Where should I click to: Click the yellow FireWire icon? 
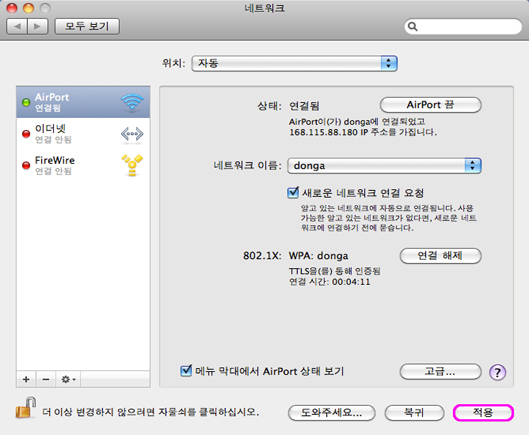pos(132,165)
